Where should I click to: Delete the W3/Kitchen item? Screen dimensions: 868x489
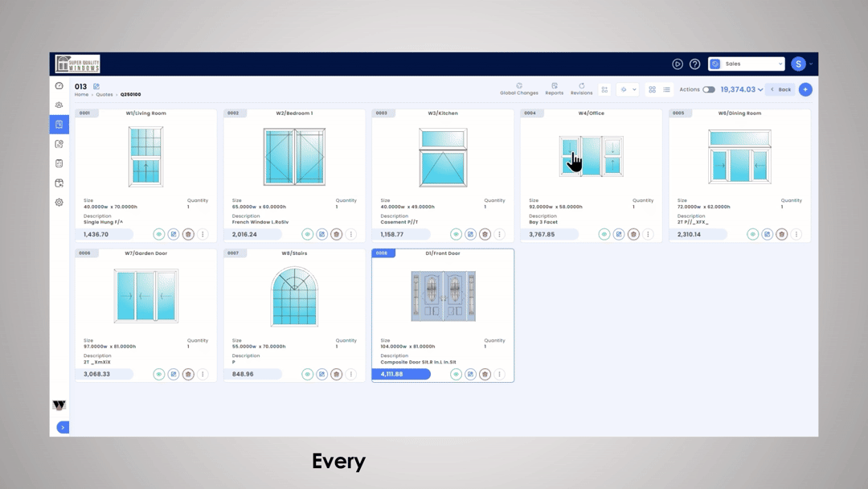[x=485, y=234]
